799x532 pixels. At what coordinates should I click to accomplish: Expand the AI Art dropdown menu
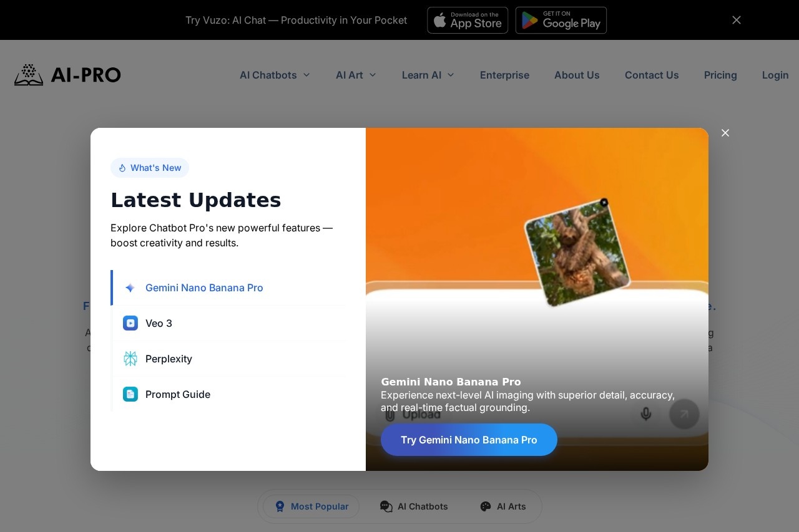[356, 75]
